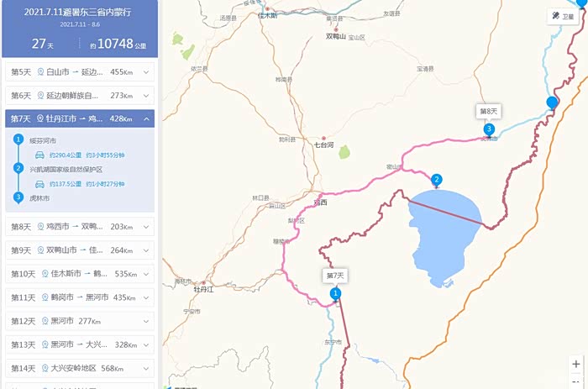
Task: Collapse the 第7天 day panel
Action: [146, 119]
